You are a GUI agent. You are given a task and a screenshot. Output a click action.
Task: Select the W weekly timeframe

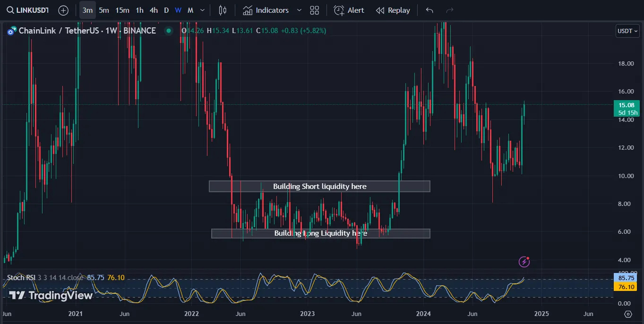pyautogui.click(x=178, y=10)
